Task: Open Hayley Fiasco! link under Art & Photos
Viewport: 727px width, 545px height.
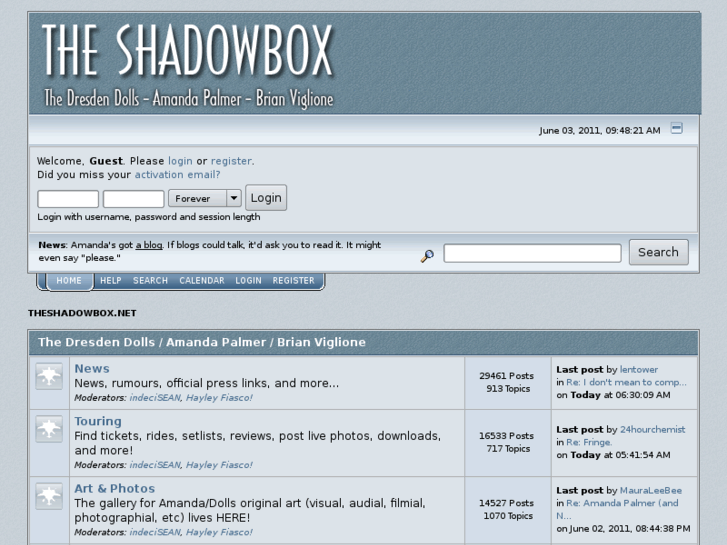Action: 219,532
